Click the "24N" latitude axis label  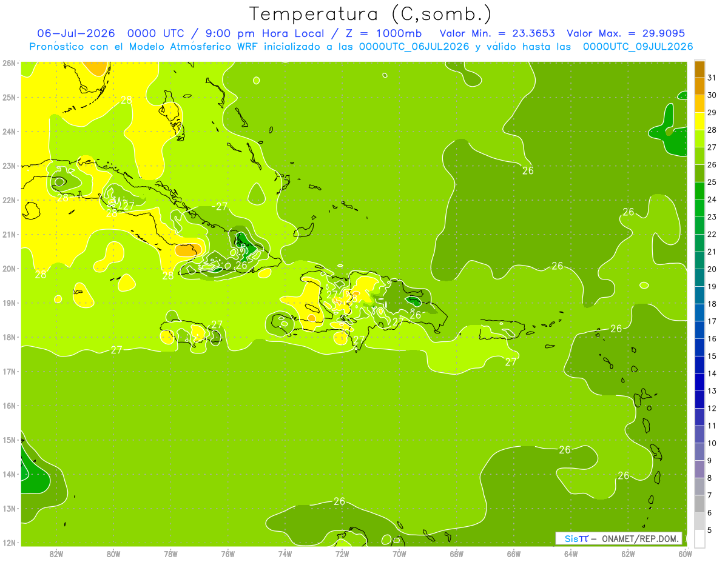pyautogui.click(x=8, y=132)
